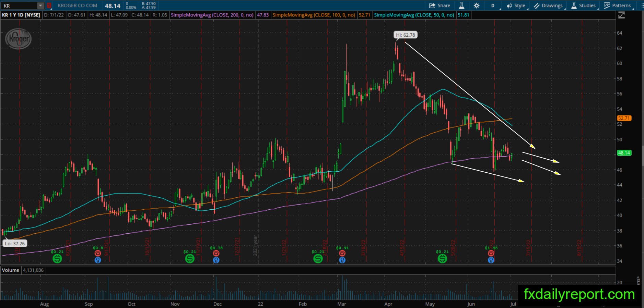Click the KROGER CO COM company name
The image size is (644, 308).
[x=78, y=5]
